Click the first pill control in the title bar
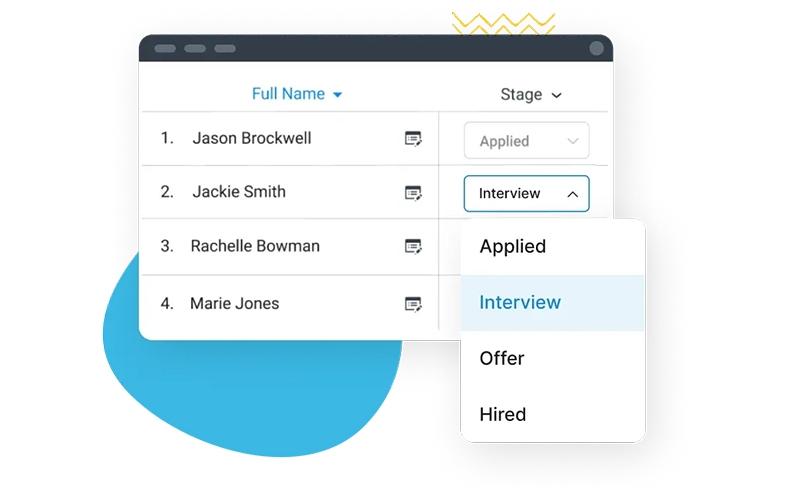The height and width of the screenshot is (500, 800). [x=165, y=48]
